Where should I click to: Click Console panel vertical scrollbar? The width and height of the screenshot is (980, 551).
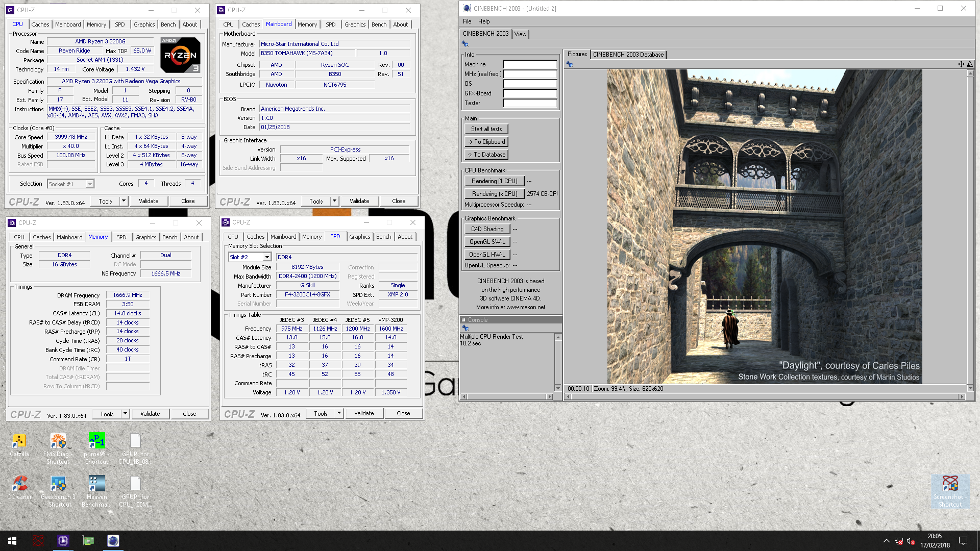point(558,362)
